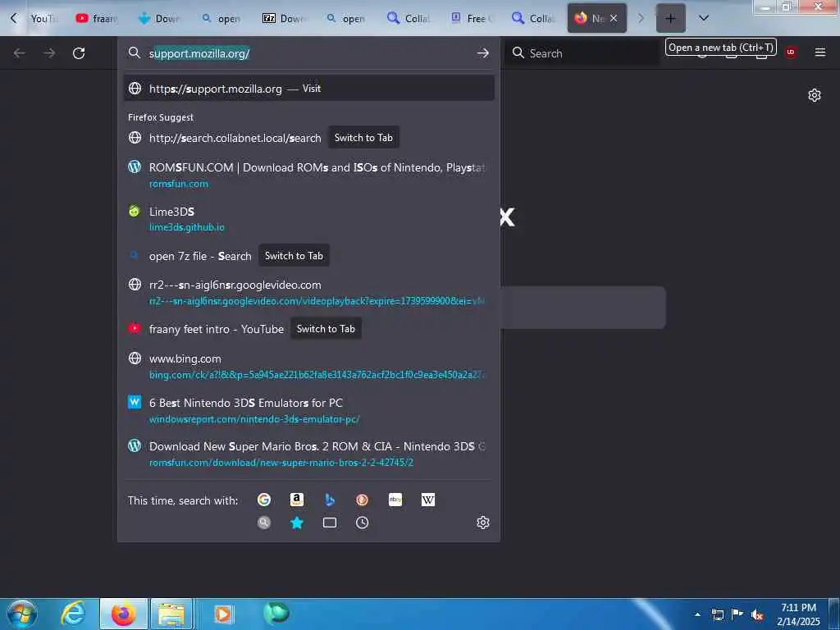The height and width of the screenshot is (630, 840).
Task: Launch Internet Explorer from taskbar
Action: 73,614
